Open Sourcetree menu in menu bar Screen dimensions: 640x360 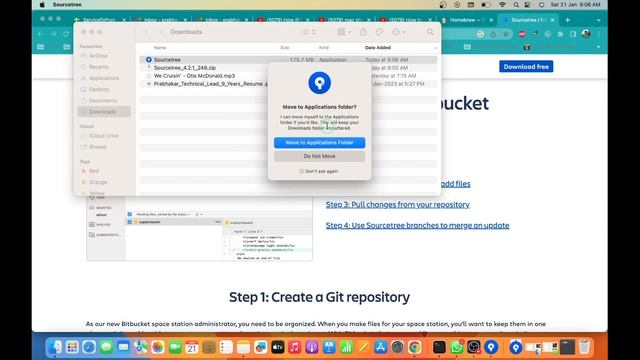click(67, 4)
